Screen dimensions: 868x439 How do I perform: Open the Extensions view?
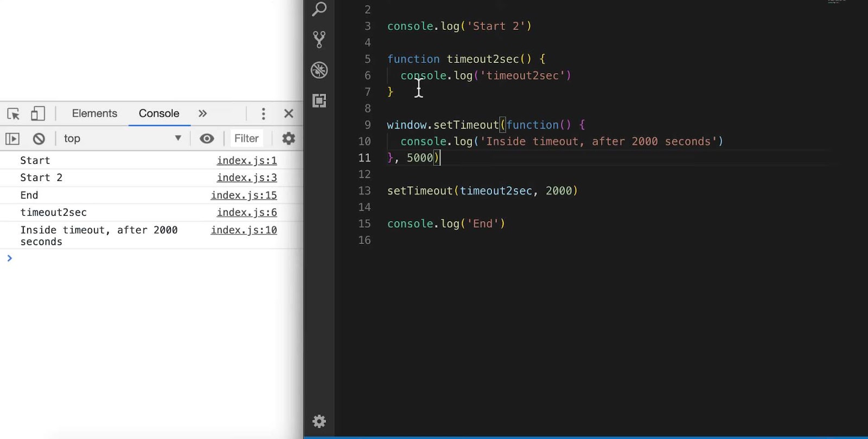tap(320, 100)
